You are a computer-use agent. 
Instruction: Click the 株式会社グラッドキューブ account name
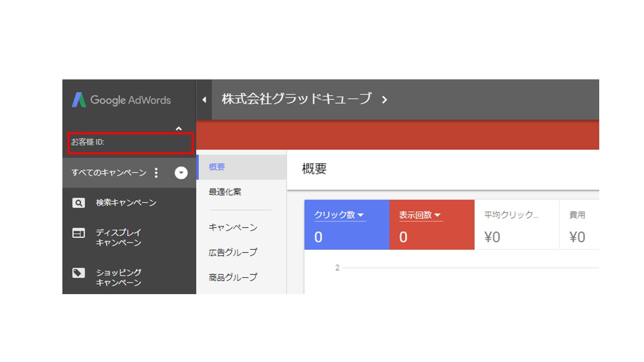(297, 99)
